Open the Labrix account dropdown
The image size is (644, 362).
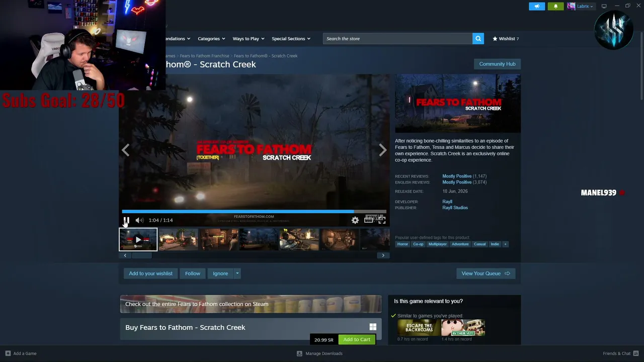point(585,6)
